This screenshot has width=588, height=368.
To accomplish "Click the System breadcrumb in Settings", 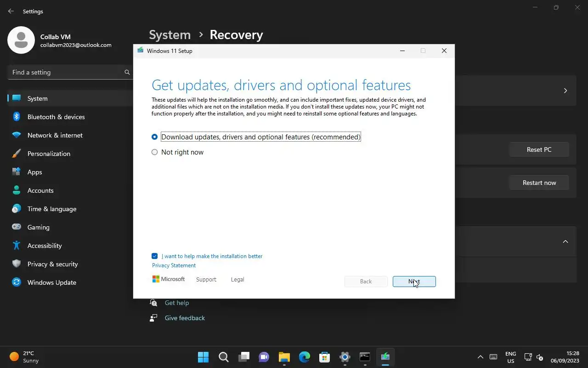I will 170,35.
